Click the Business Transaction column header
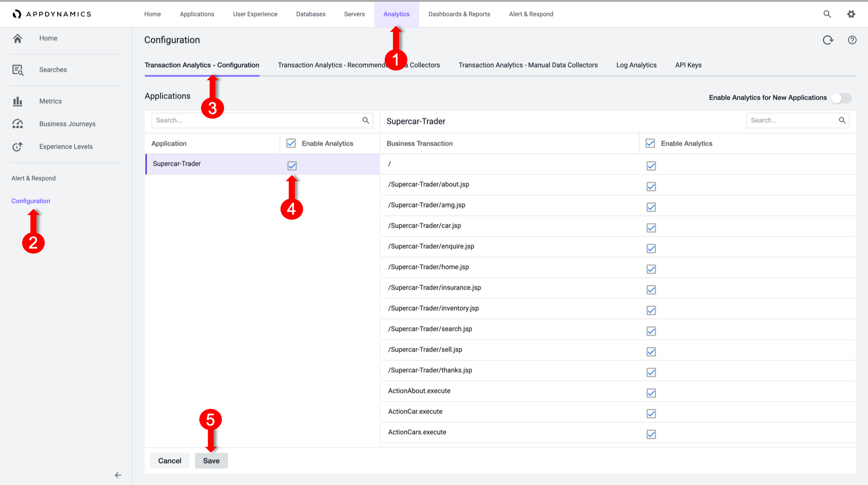Screen dimensions: 868x485 [419, 144]
